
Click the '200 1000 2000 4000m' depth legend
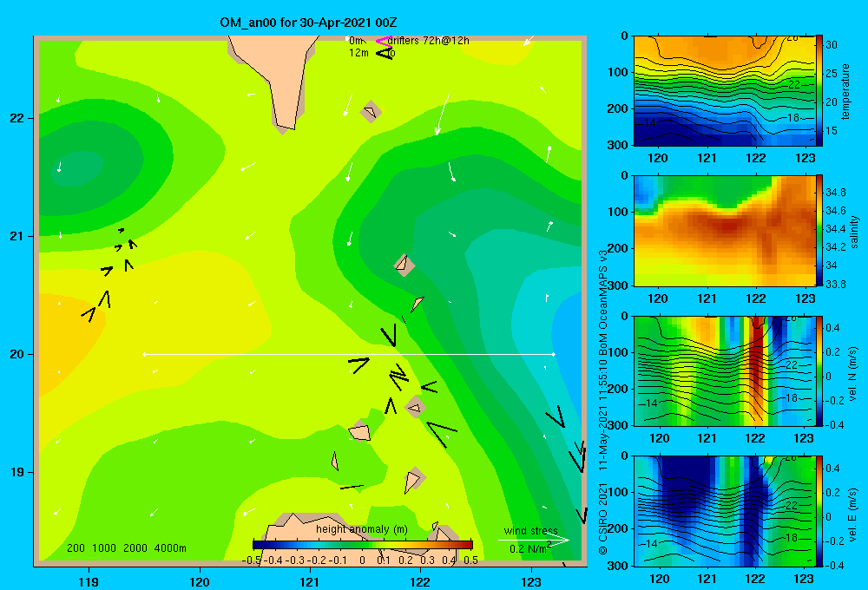coord(126,548)
